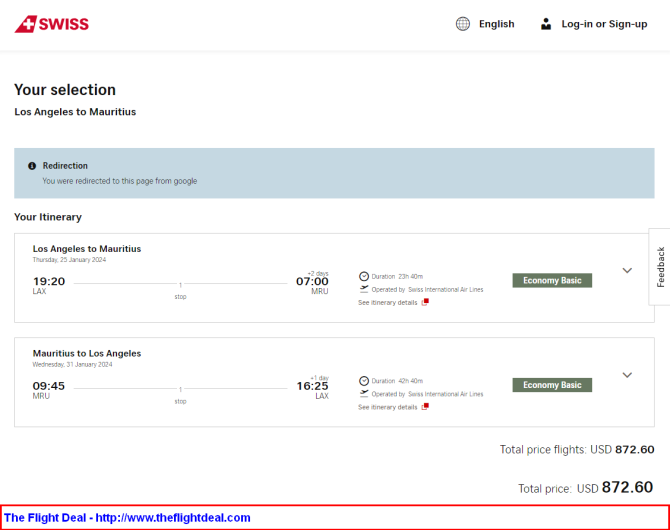Click return flight external-link red icon
The height and width of the screenshot is (530, 670).
coord(425,407)
